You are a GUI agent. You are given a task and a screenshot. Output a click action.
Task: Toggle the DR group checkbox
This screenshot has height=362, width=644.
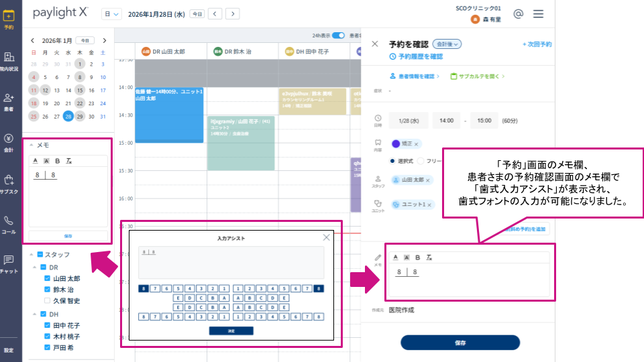coord(43,267)
